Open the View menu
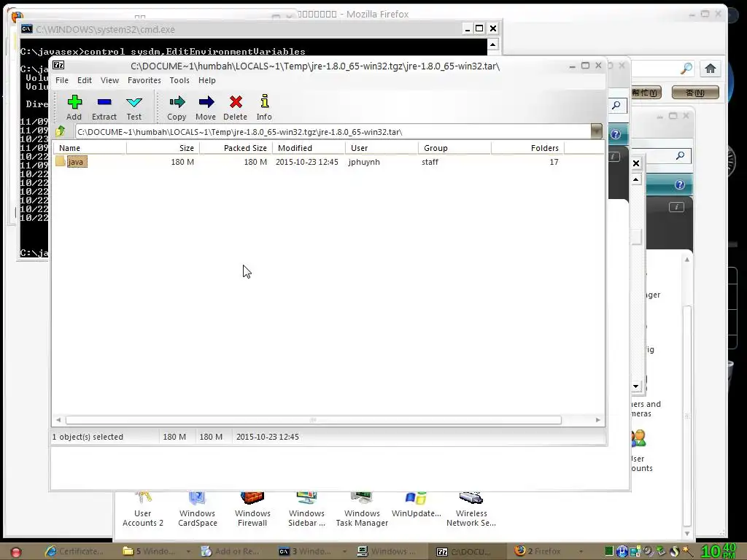Screen dimensions: 747x560 coord(109,80)
